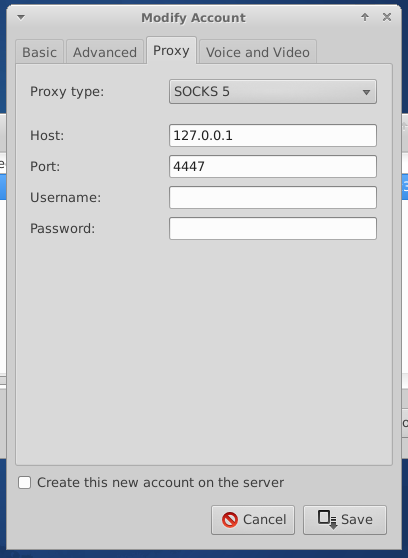Focus the Host field containing 127.0.0.1
Screen dimensions: 408x558
273,135
